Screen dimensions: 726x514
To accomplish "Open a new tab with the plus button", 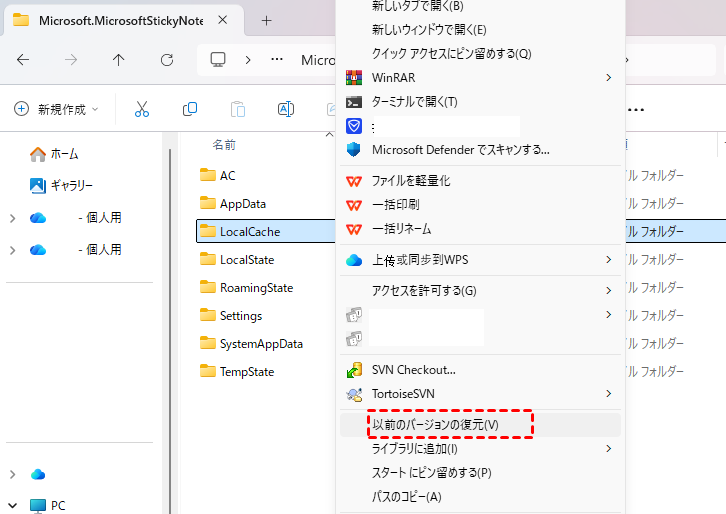I will point(266,20).
